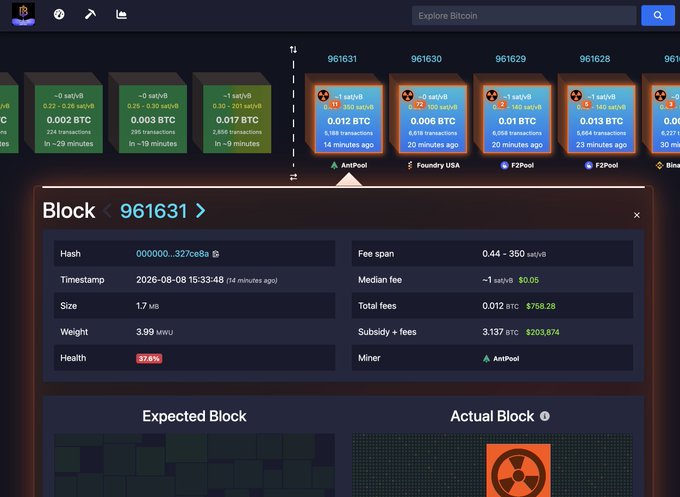680x497 pixels.
Task: Select mined block with 0.01 BTC
Action: (x=517, y=119)
